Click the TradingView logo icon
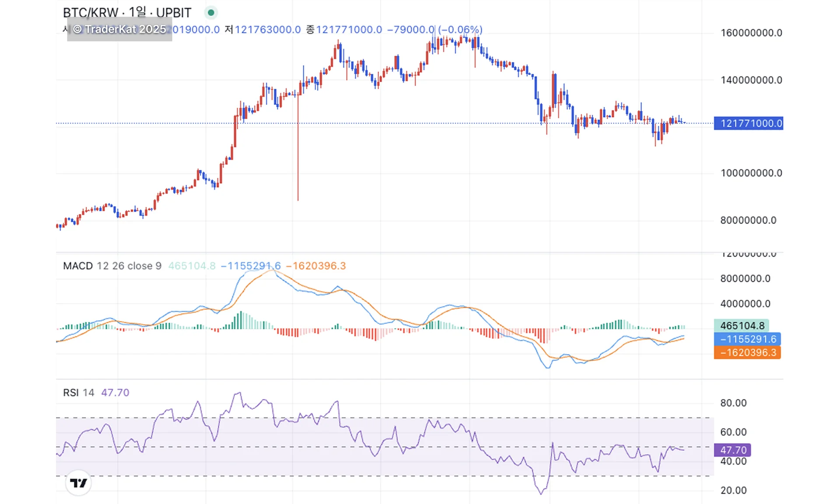The image size is (840, 504). pos(78,483)
